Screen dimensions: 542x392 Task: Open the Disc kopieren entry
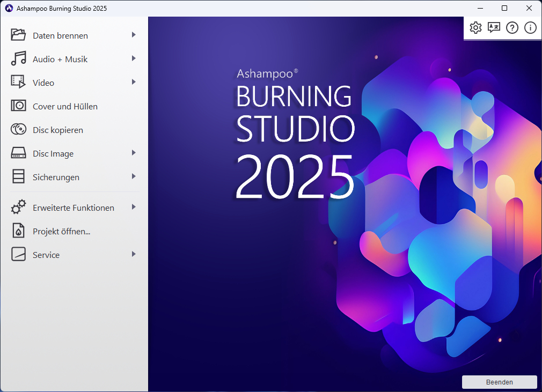[58, 130]
